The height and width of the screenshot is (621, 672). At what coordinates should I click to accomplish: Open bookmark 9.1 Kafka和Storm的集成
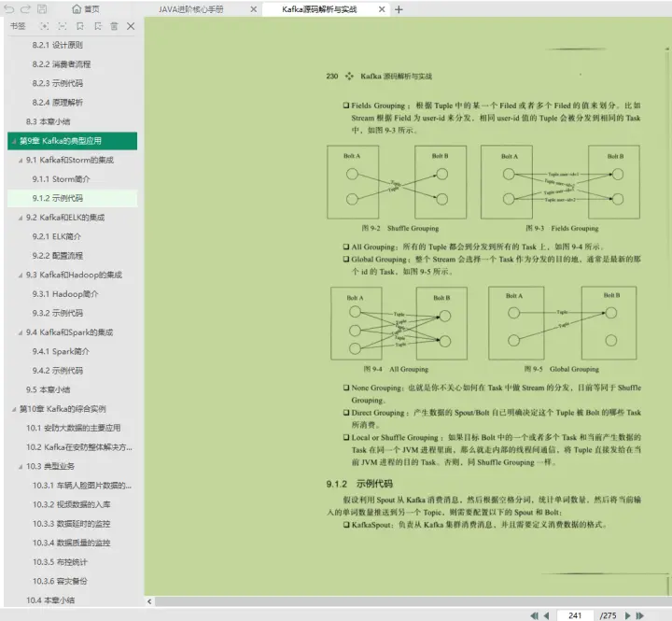tap(70, 160)
